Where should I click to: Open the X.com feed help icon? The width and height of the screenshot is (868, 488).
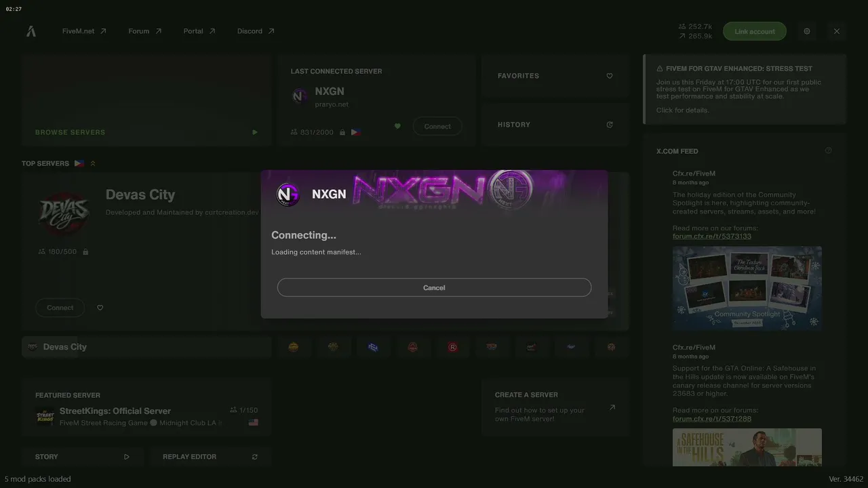[828, 150]
